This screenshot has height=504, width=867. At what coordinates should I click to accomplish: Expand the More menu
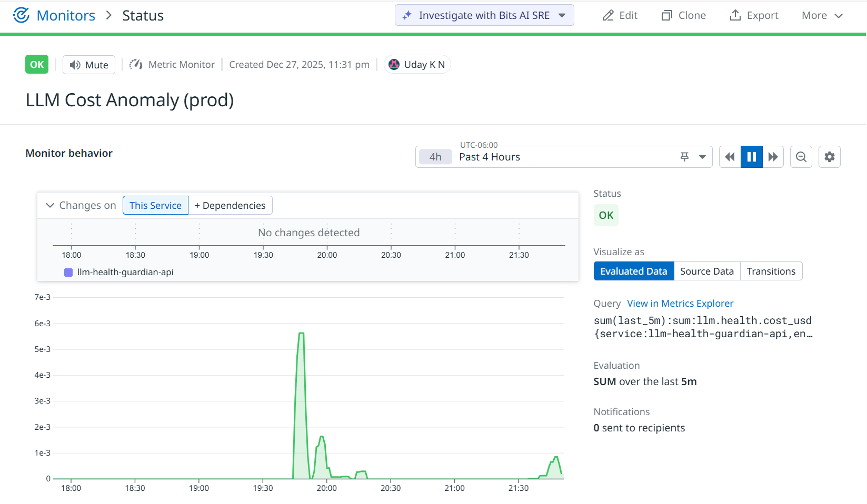pyautogui.click(x=822, y=15)
